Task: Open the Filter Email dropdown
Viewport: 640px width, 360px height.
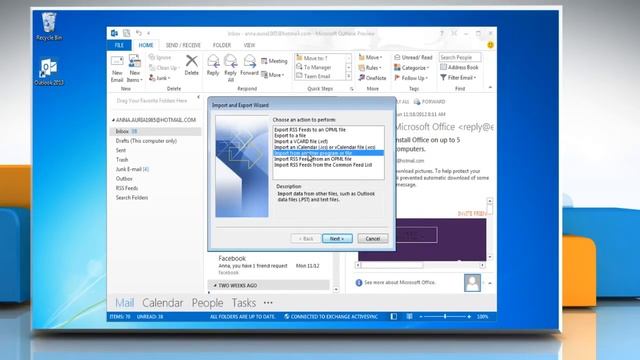Action: pos(458,78)
